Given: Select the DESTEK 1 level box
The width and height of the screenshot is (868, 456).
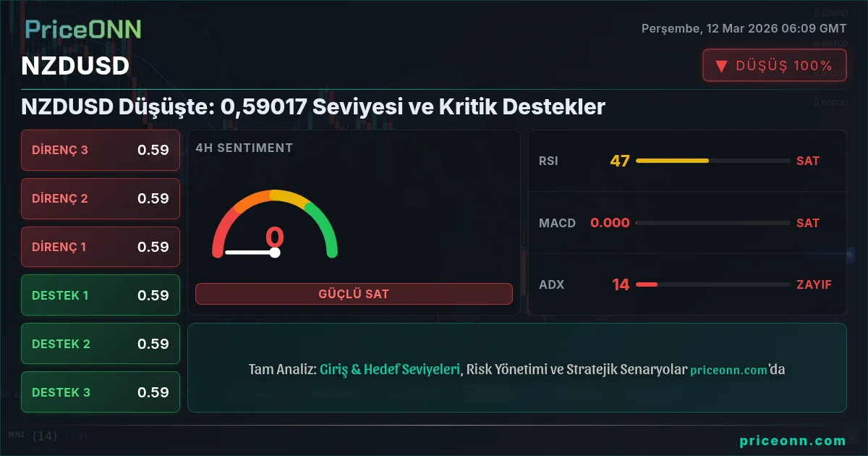Looking at the screenshot, I should click(x=101, y=295).
